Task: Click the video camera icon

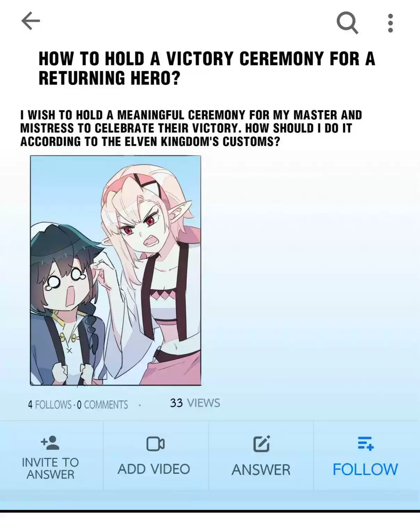Action: click(x=155, y=444)
